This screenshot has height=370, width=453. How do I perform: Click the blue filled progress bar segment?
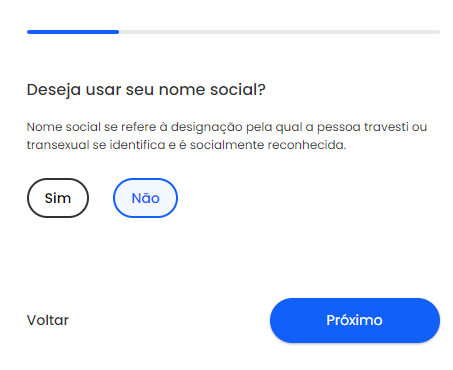click(73, 32)
